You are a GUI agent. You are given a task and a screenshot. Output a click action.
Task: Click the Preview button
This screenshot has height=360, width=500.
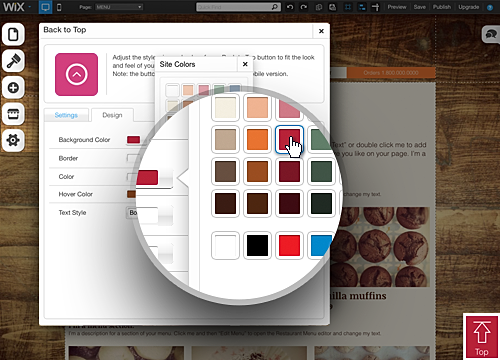click(397, 7)
